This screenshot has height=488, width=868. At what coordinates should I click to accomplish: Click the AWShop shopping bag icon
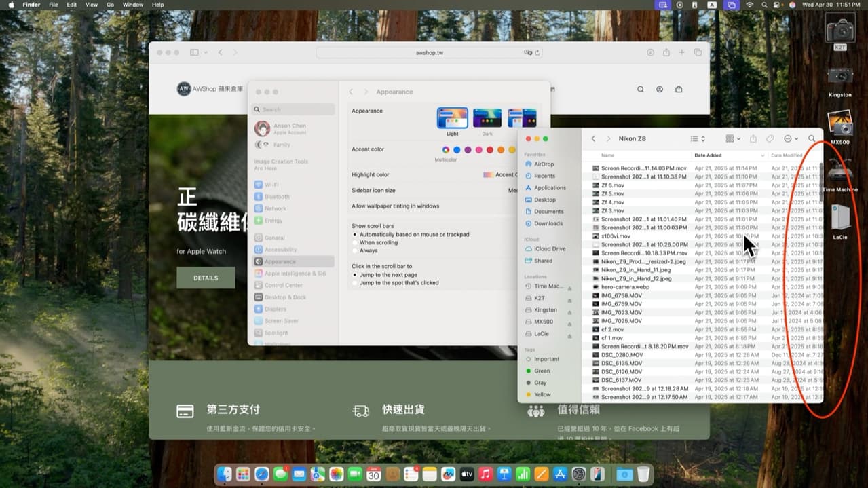click(x=679, y=89)
